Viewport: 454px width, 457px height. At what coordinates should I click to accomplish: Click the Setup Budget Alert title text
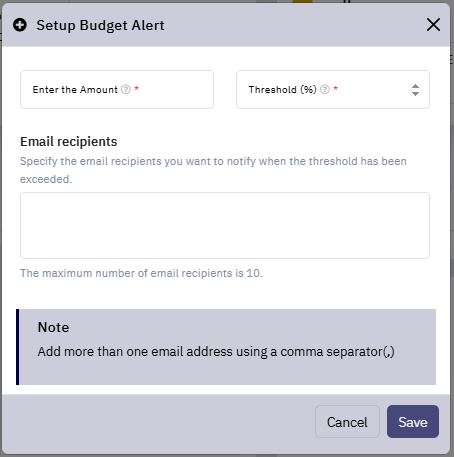100,26
